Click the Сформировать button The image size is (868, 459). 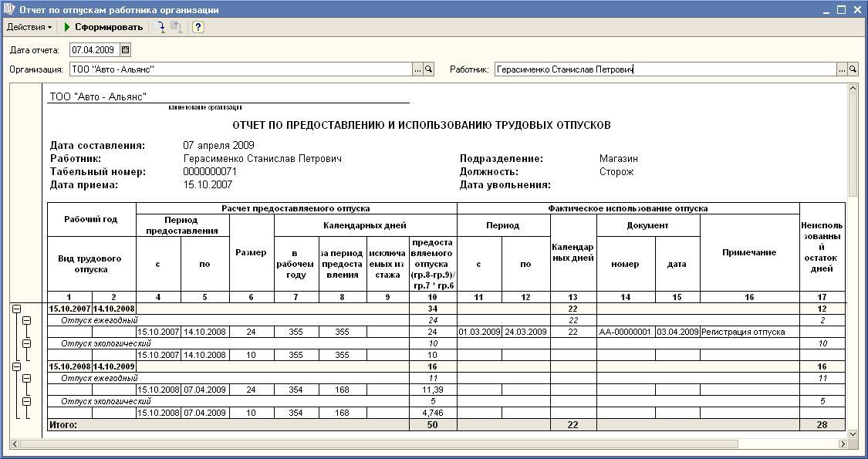[103, 27]
